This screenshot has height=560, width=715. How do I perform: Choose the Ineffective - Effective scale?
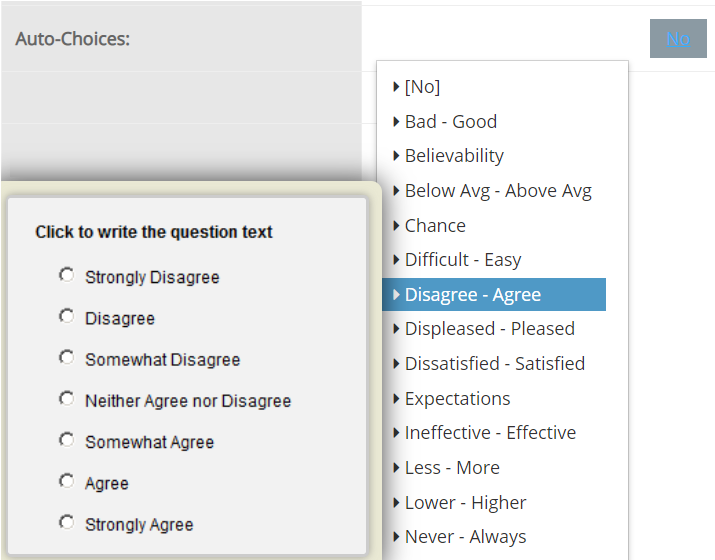(490, 433)
